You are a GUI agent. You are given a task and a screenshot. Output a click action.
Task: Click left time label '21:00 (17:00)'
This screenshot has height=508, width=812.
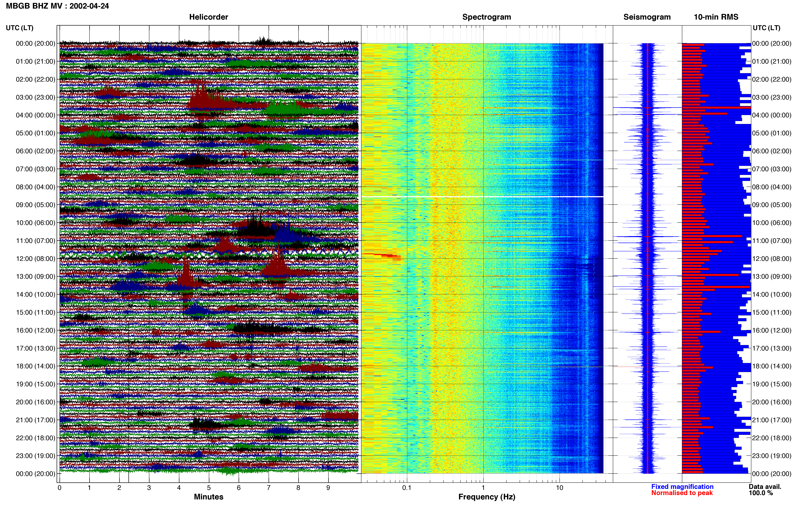36,420
